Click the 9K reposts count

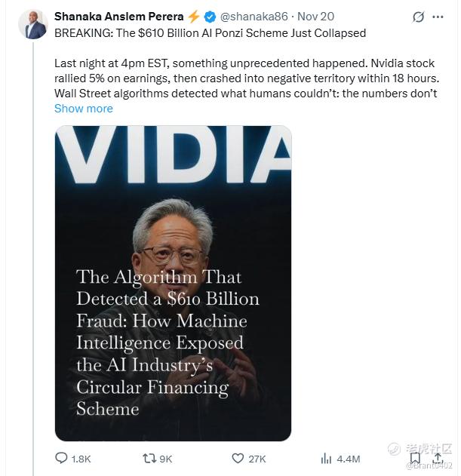(x=166, y=459)
